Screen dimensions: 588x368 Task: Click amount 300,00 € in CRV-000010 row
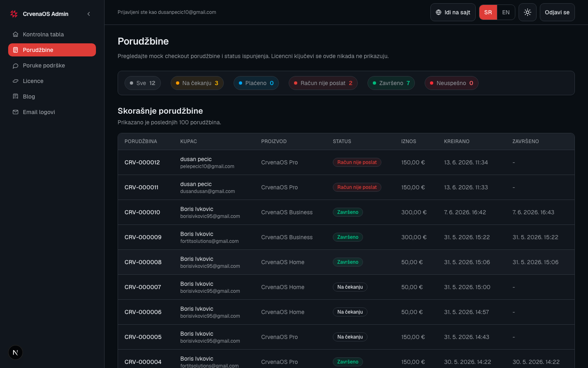coord(414,212)
